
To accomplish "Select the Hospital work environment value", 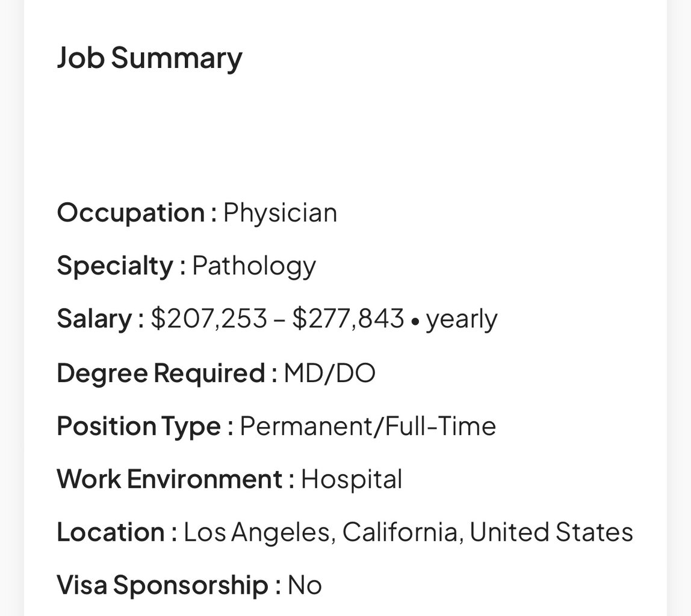I will pyautogui.click(x=352, y=479).
